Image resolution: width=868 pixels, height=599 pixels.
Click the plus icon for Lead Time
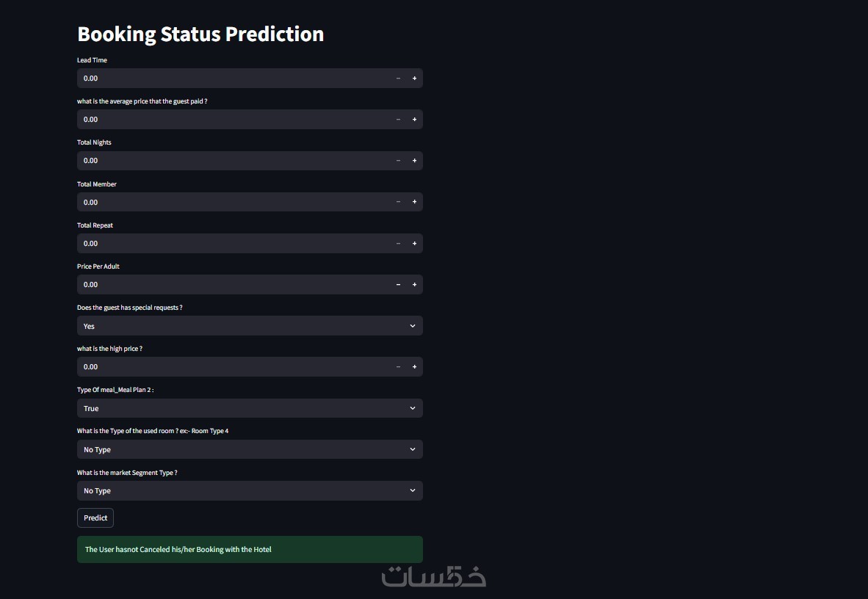pos(414,79)
